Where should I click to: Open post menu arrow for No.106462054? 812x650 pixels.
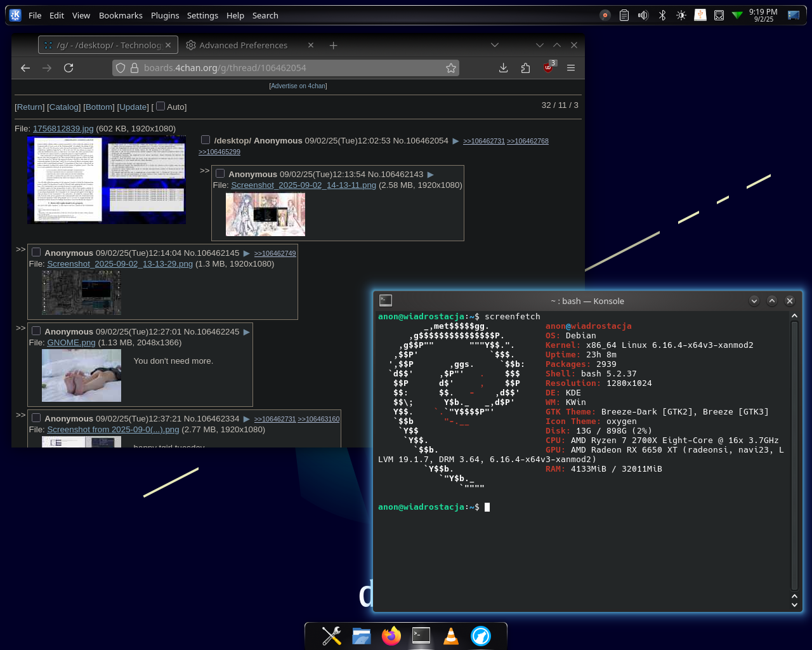(x=455, y=141)
